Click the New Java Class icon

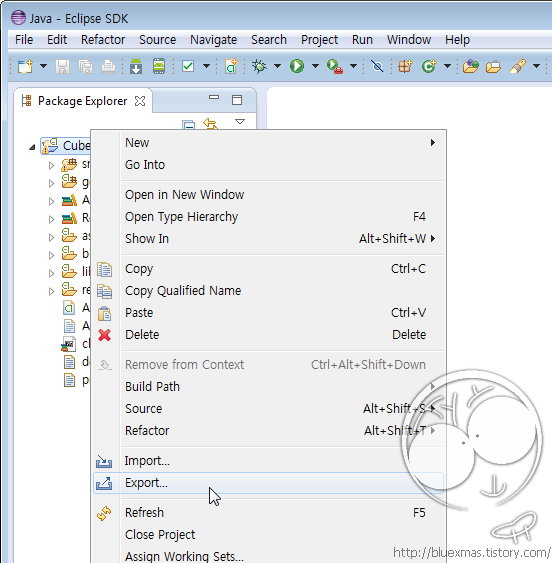coord(429,66)
